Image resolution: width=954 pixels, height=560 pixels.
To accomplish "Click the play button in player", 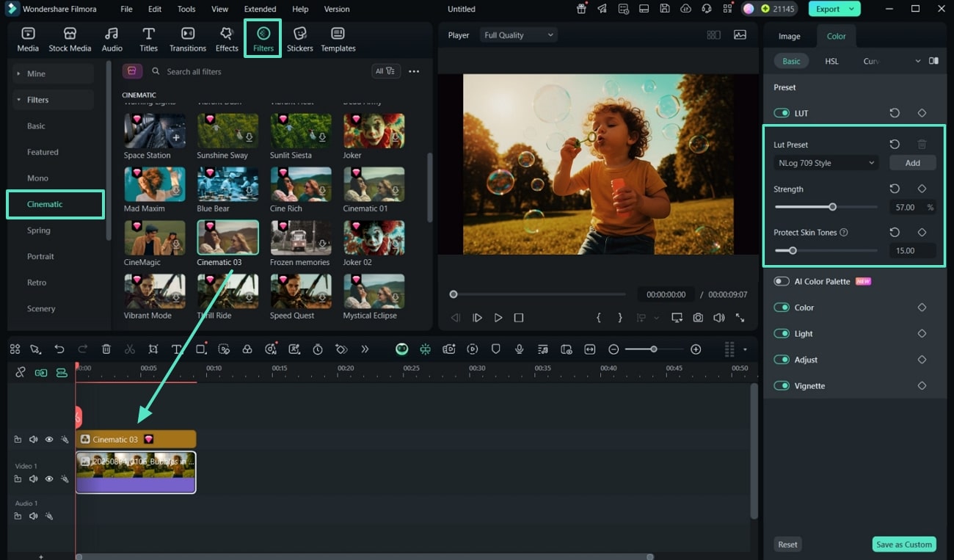I will (x=498, y=318).
